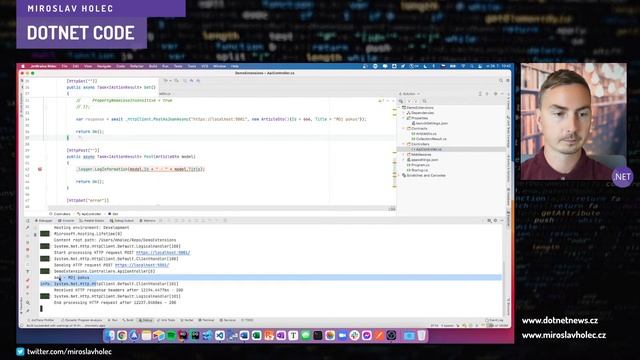
Task: Open the Event Log
Action: point(495,320)
